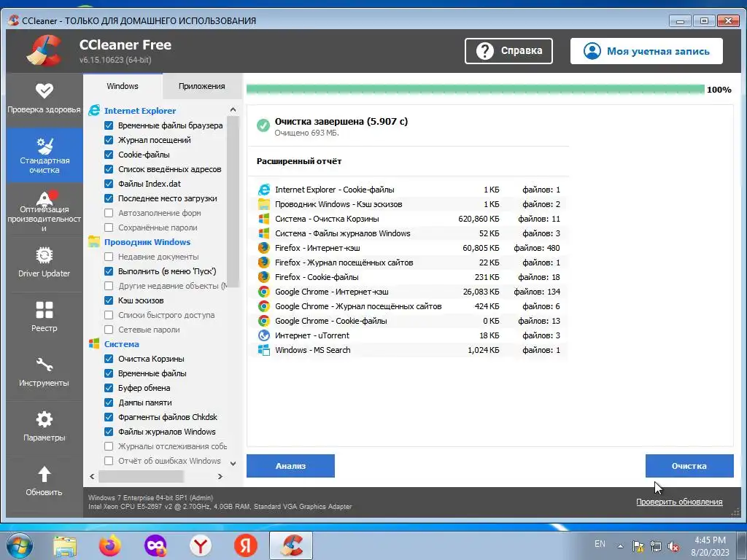
Task: Enable Отчёт об ошибках Windows
Action: [109, 461]
